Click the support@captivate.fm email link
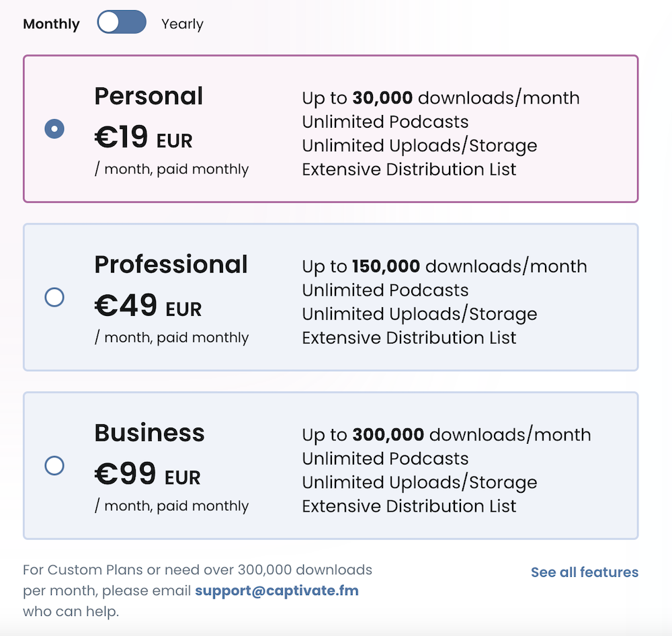 (x=277, y=591)
